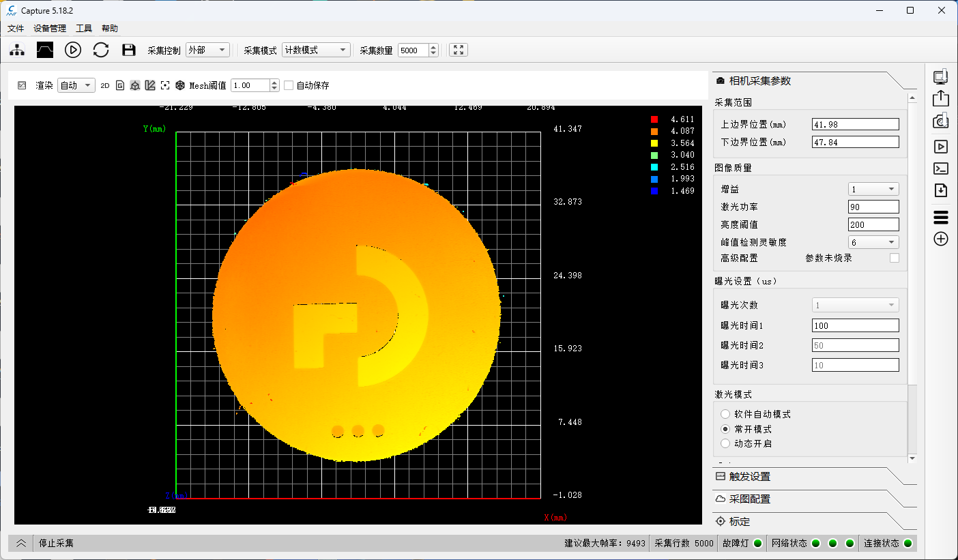
Task: Open the 曝光次数 dropdown
Action: pyautogui.click(x=856, y=306)
